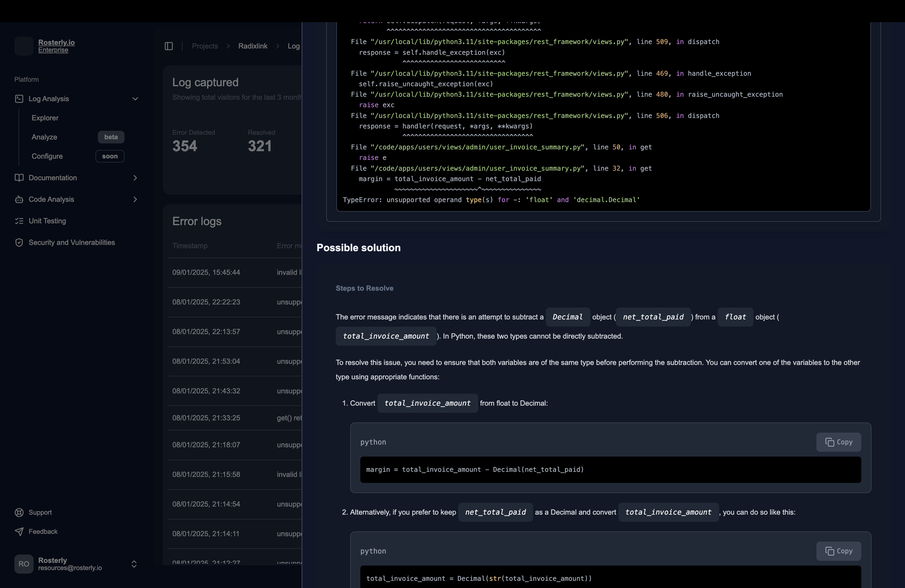Click the Unit Testing checklist icon
This screenshot has width=905, height=588.
coord(19,221)
